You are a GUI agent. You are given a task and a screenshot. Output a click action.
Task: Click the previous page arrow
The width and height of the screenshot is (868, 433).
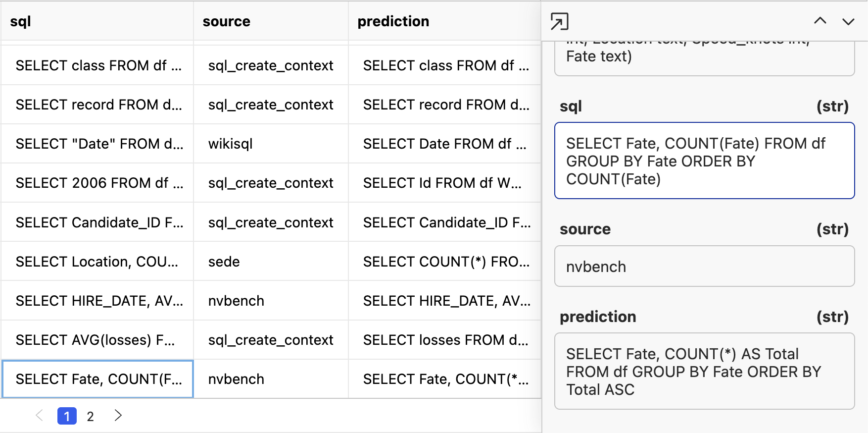[x=39, y=416]
